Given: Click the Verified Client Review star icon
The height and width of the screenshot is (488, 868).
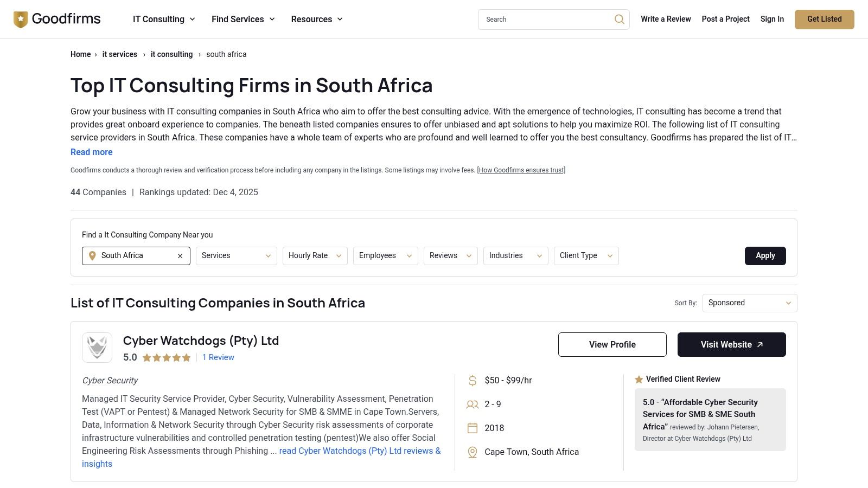Looking at the screenshot, I should point(639,380).
